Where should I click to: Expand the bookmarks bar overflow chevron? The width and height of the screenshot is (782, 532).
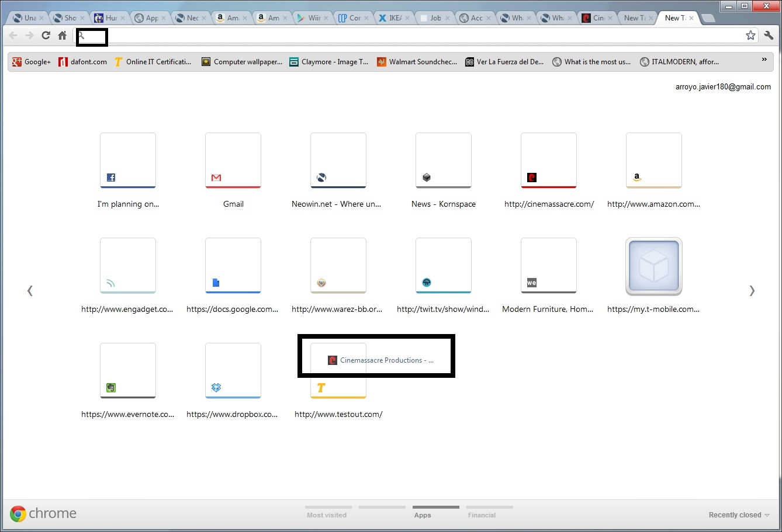click(x=764, y=60)
